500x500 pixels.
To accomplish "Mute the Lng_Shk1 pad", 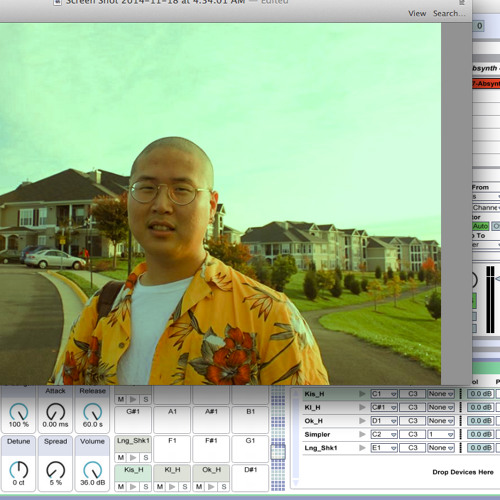I will [121, 457].
